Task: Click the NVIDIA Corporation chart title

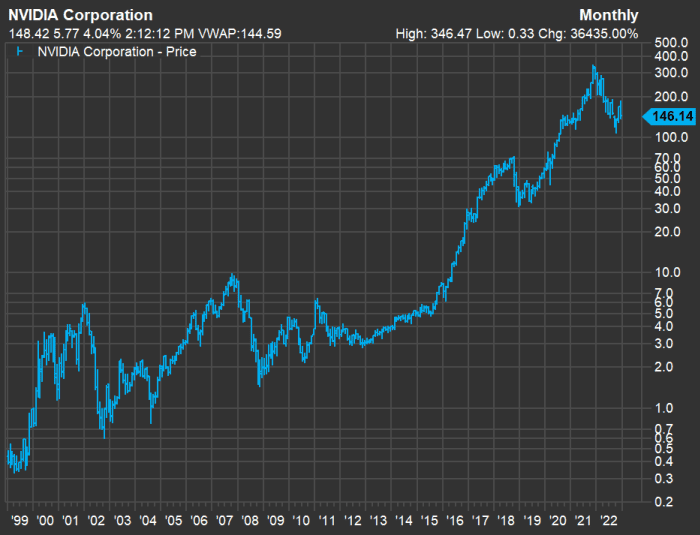Action: pyautogui.click(x=80, y=15)
